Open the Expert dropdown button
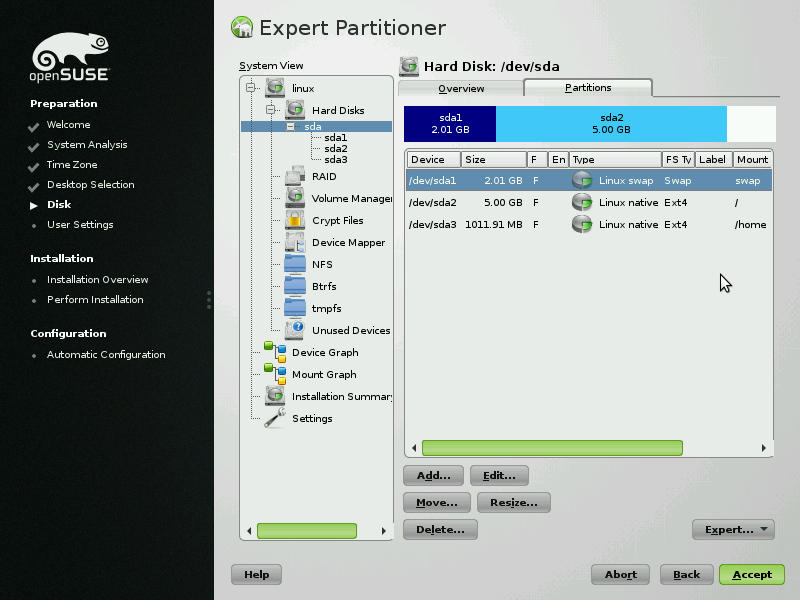This screenshot has height=600, width=800. click(x=733, y=530)
